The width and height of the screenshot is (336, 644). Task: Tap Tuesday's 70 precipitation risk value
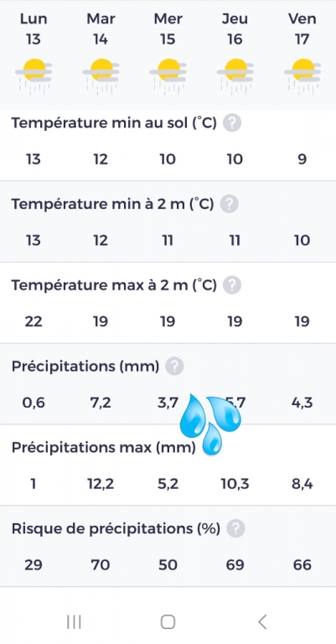[101, 565]
